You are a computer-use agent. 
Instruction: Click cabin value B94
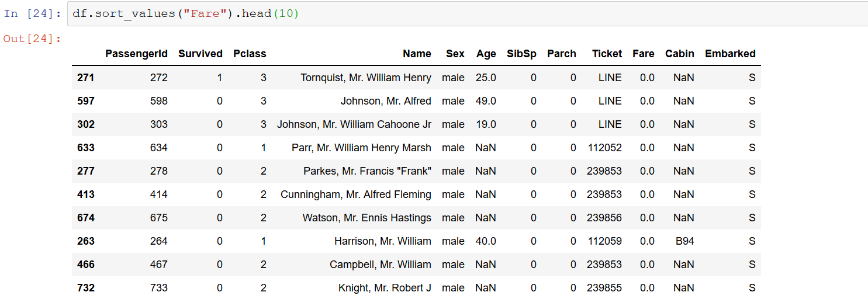click(684, 241)
